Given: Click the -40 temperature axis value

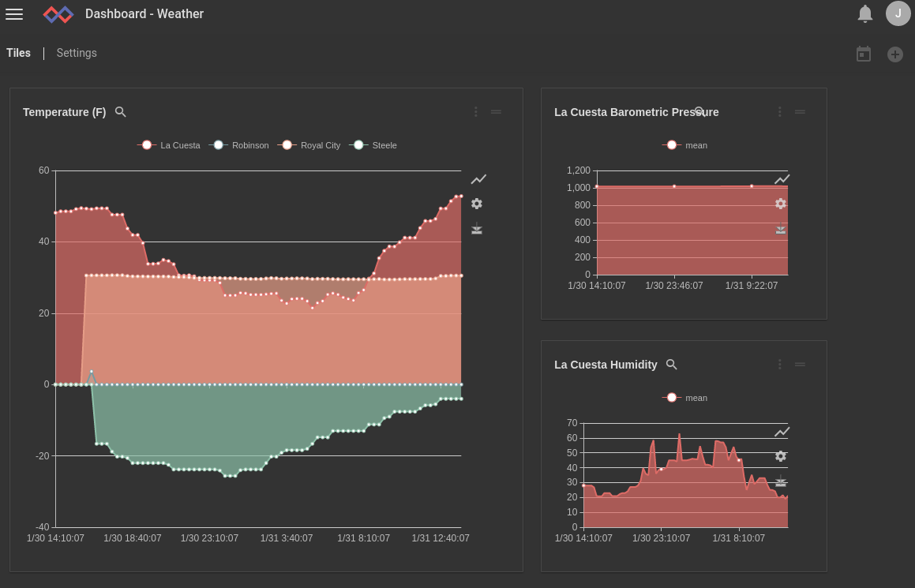Looking at the screenshot, I should (43, 527).
